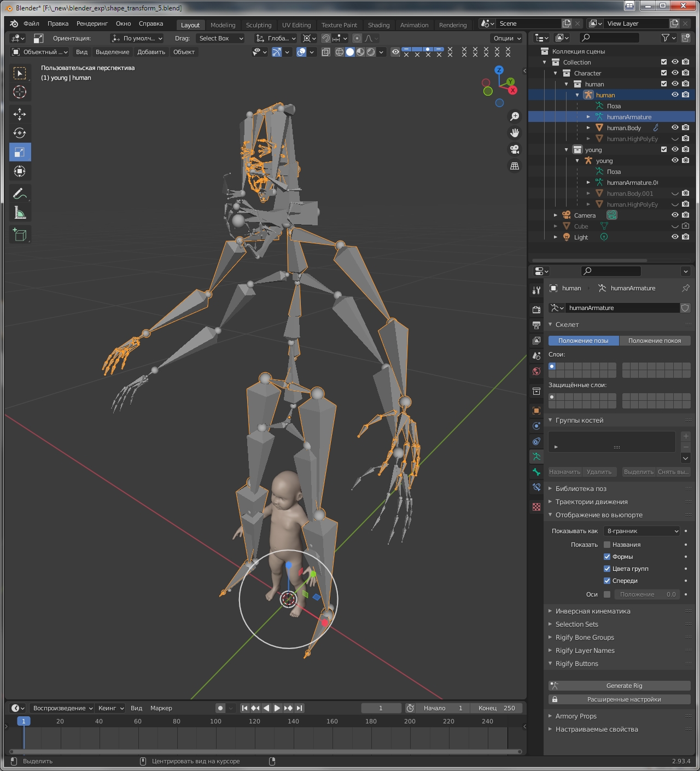Click the pan view hand icon
The height and width of the screenshot is (771, 700).
pos(515,133)
